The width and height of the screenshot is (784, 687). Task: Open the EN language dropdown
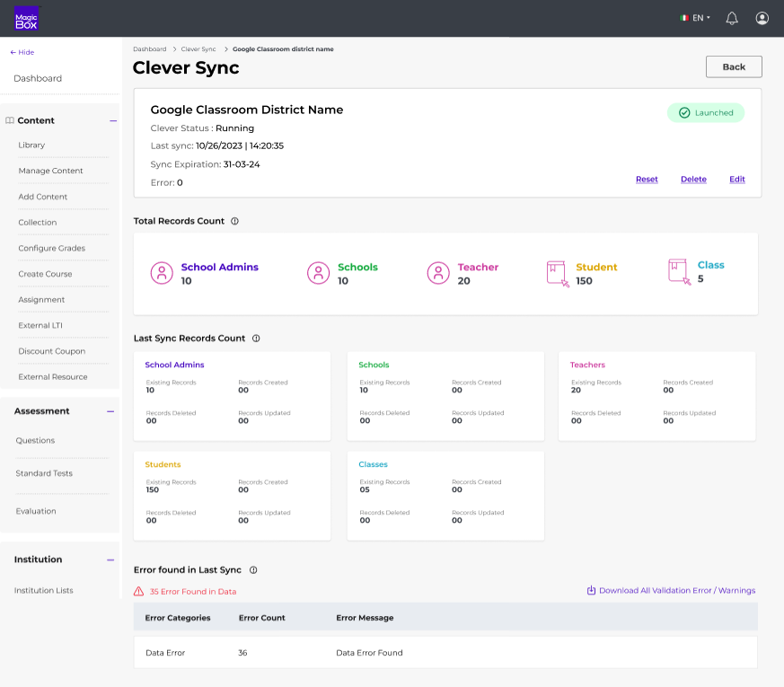[695, 18]
